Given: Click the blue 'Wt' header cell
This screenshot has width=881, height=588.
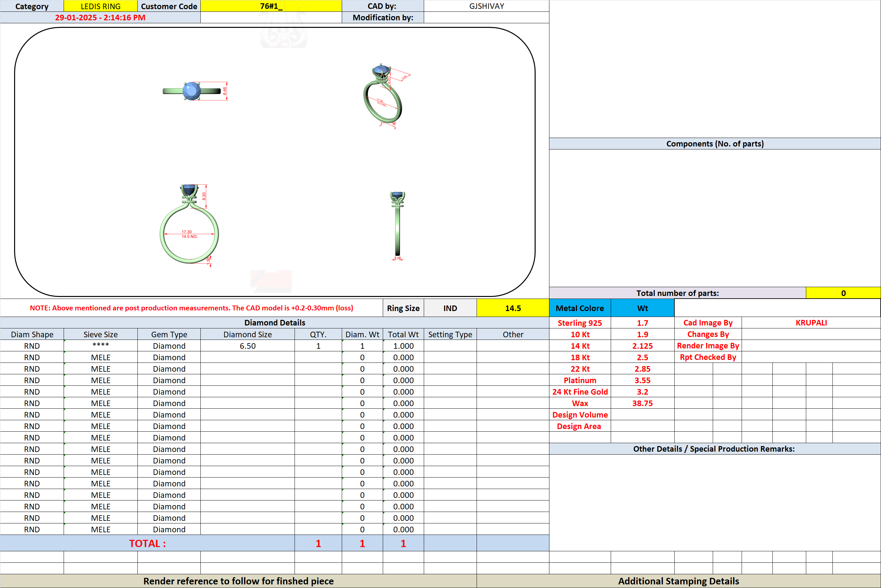Looking at the screenshot, I should 642,308.
